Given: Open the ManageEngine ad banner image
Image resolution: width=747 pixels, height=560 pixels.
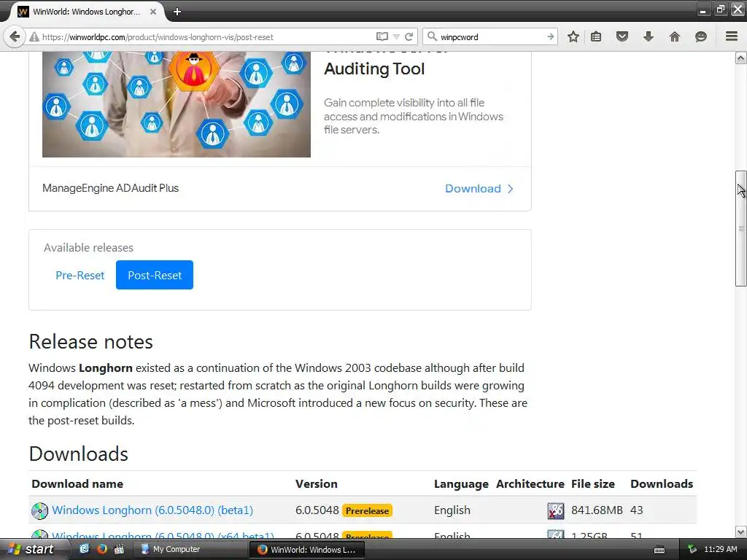Looking at the screenshot, I should [177, 104].
